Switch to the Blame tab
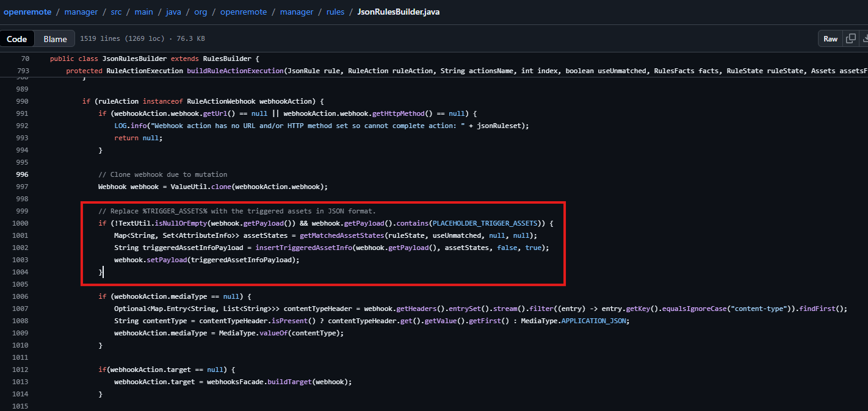 pyautogui.click(x=55, y=39)
